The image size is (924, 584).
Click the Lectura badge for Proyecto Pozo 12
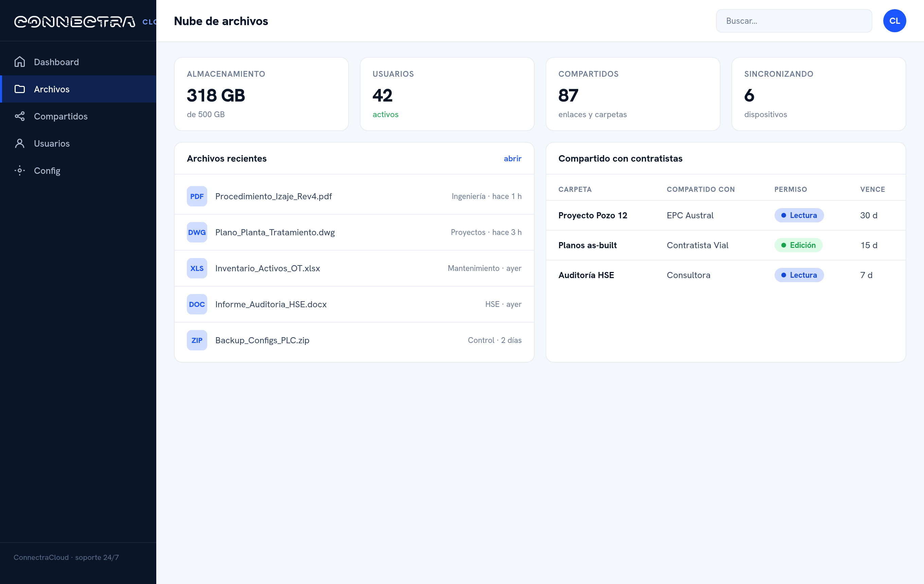[x=799, y=216]
